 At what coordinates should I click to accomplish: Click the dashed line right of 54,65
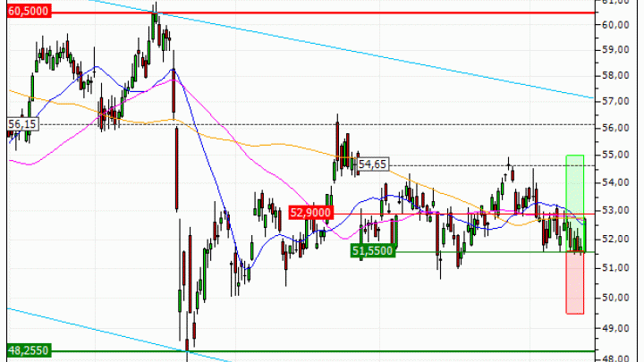(x=465, y=165)
